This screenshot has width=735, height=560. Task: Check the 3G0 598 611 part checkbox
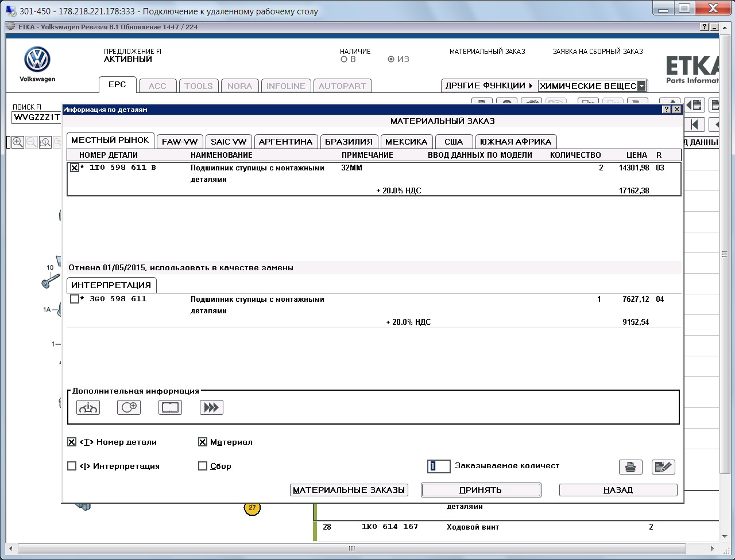[75, 299]
